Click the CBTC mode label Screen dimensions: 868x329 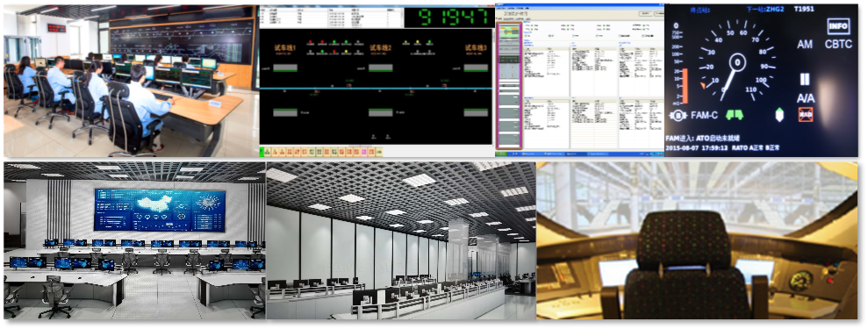pyautogui.click(x=838, y=44)
